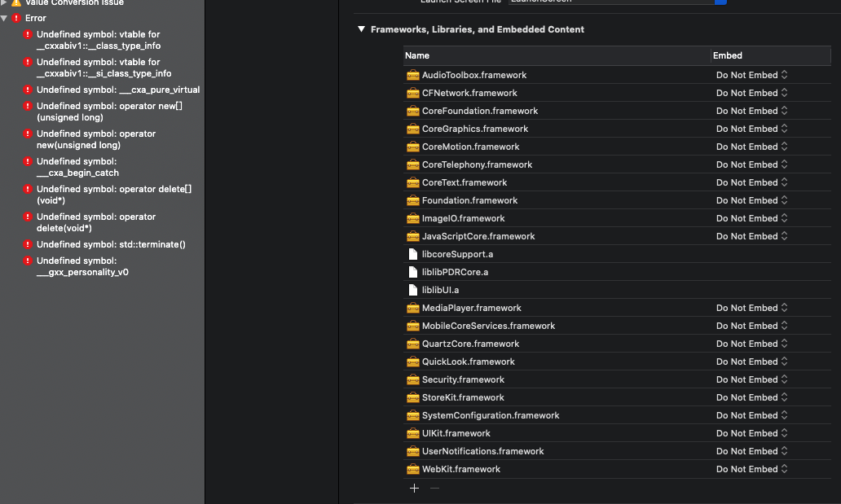Image resolution: width=841 pixels, height=504 pixels.
Task: Open embed dropdown for JavaScriptCore.framework
Action: click(x=751, y=236)
